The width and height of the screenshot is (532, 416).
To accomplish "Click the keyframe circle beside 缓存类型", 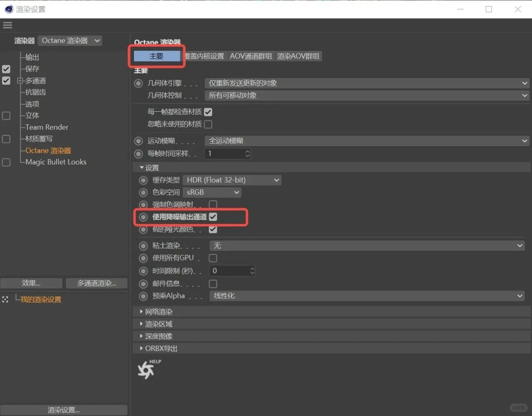I will (x=143, y=180).
